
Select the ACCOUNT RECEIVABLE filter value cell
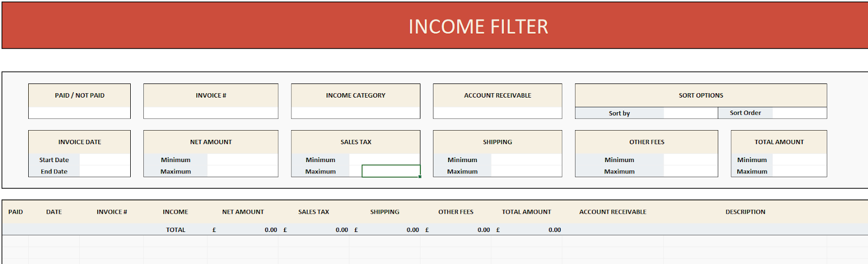point(497,113)
